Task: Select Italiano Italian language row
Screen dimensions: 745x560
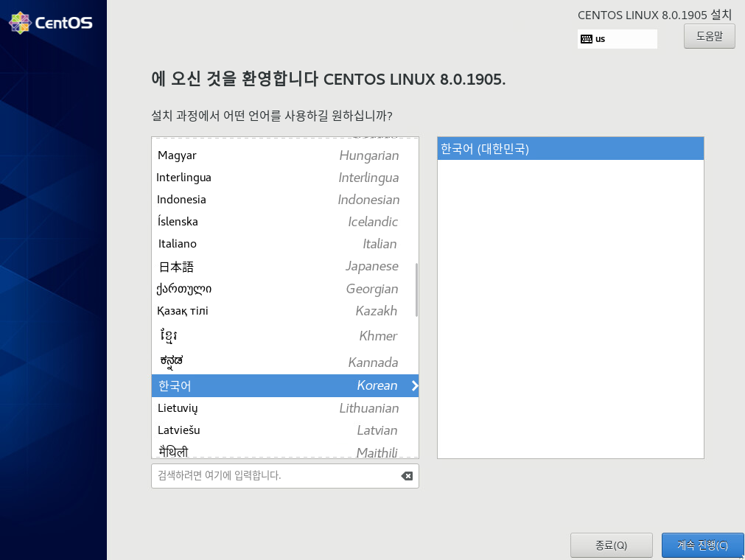Action: 285,244
